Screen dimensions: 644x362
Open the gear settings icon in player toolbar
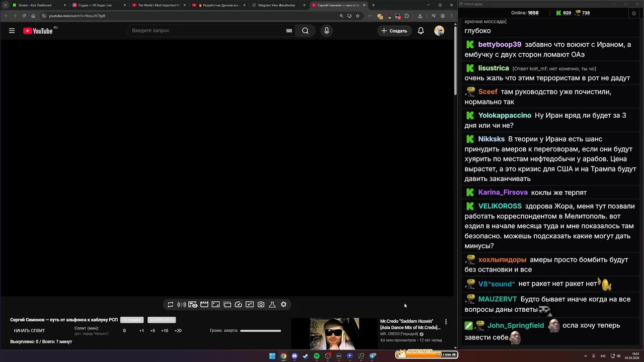click(x=284, y=305)
